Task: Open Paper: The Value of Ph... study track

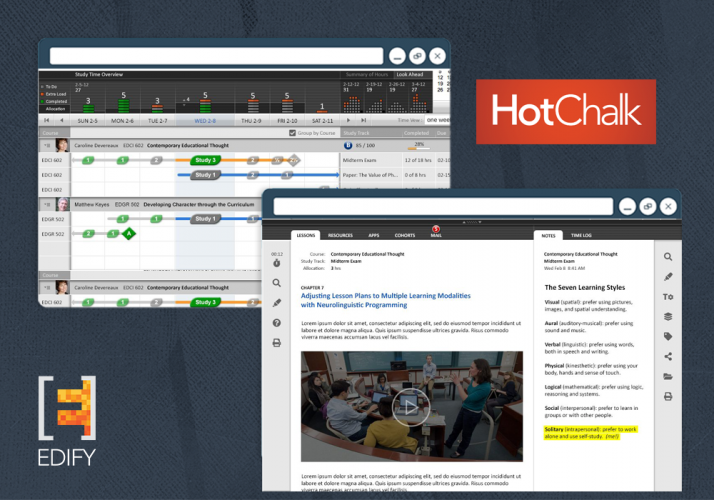Action: (370, 175)
